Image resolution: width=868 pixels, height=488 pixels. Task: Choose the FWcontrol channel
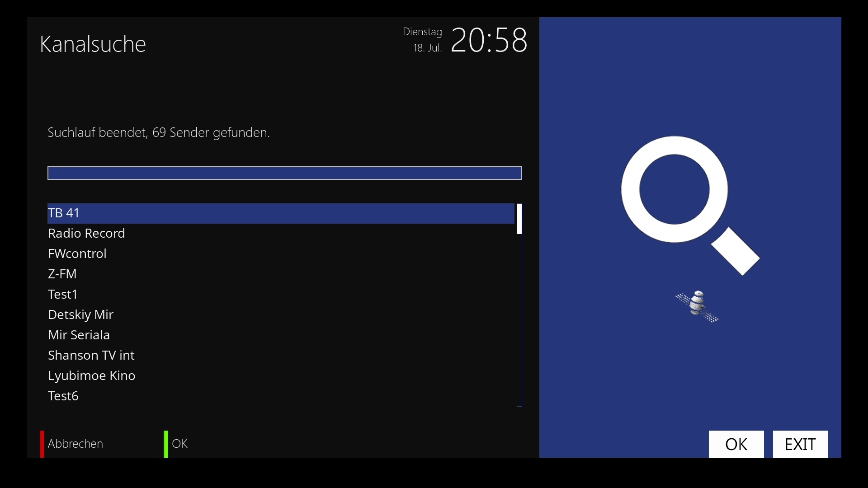[x=281, y=254]
